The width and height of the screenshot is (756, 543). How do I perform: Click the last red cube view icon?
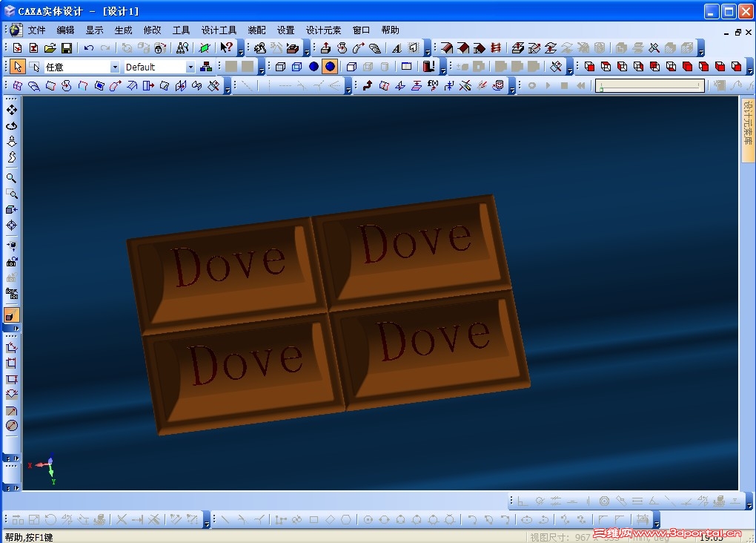(736, 67)
